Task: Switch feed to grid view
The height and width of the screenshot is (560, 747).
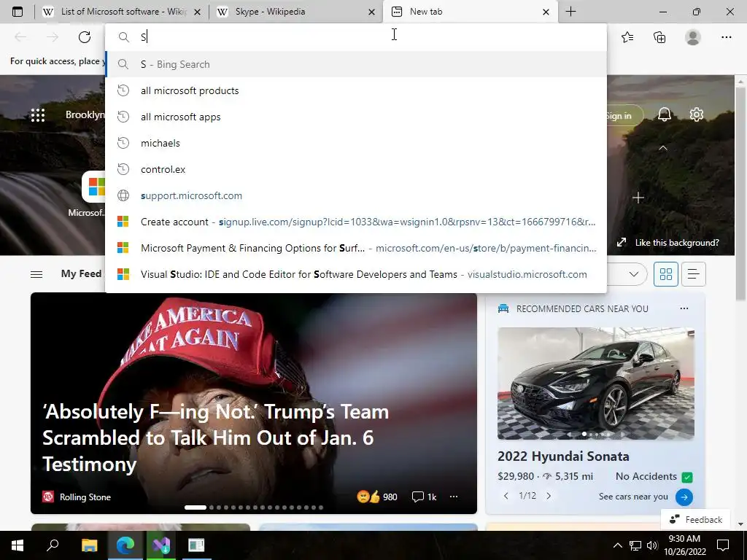Action: point(665,274)
